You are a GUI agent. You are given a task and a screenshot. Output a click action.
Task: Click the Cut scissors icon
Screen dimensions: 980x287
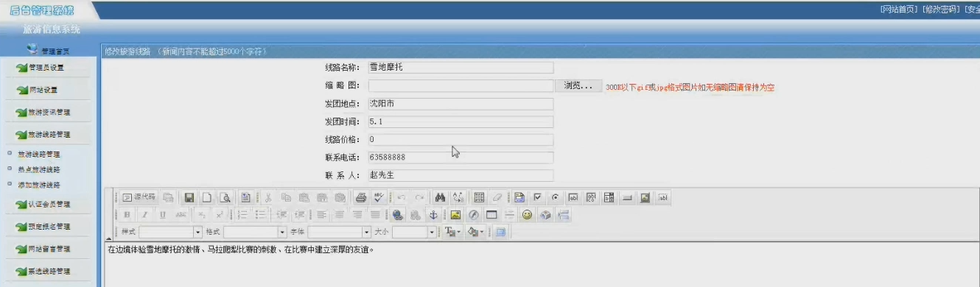[x=267, y=197]
